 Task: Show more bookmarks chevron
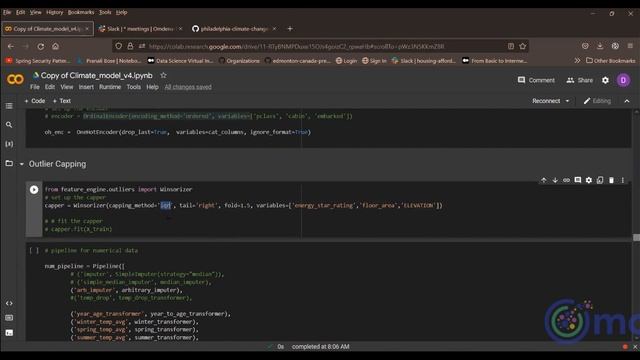point(577,61)
